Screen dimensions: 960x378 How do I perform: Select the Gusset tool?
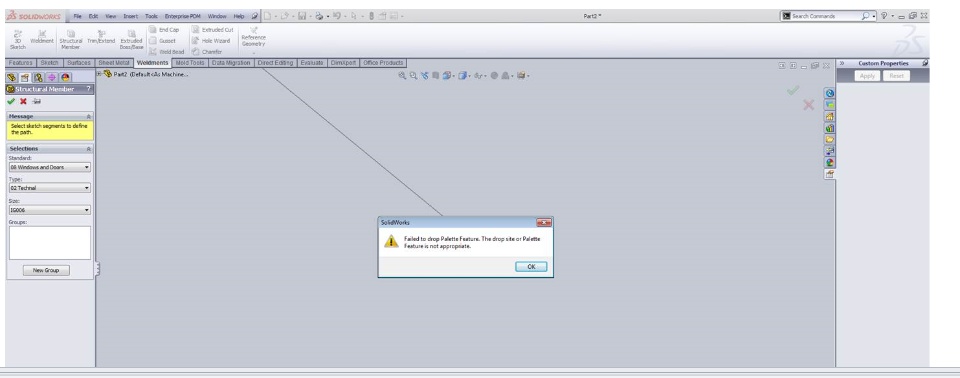(x=163, y=41)
